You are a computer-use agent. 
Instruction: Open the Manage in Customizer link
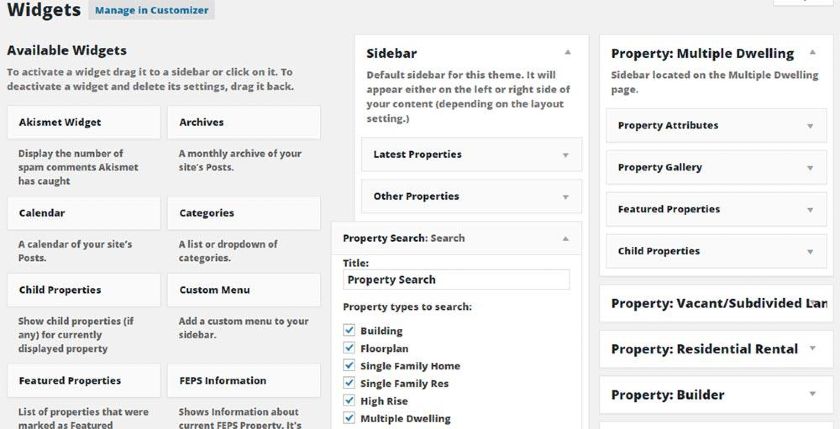click(x=152, y=10)
